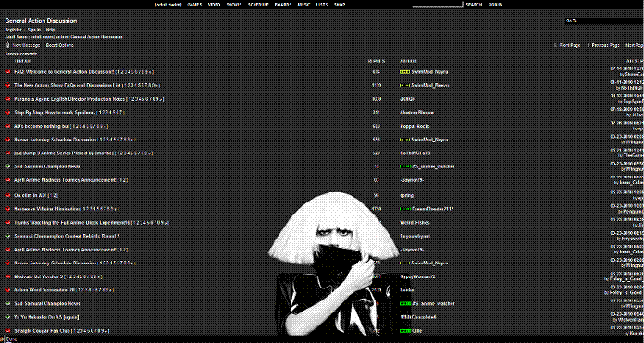This screenshot has width=644, height=343.
Task: Click the icon beside Fall Anime Block Experiment thread
Action: click(x=7, y=223)
